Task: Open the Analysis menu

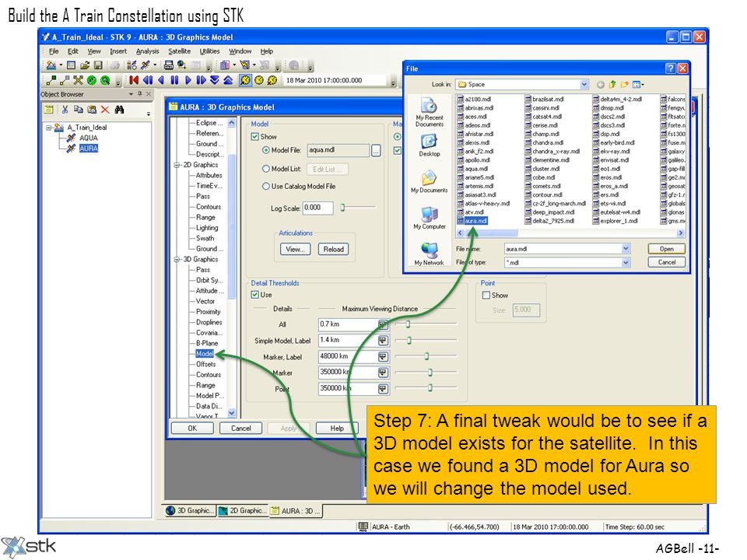Action: pyautogui.click(x=147, y=51)
